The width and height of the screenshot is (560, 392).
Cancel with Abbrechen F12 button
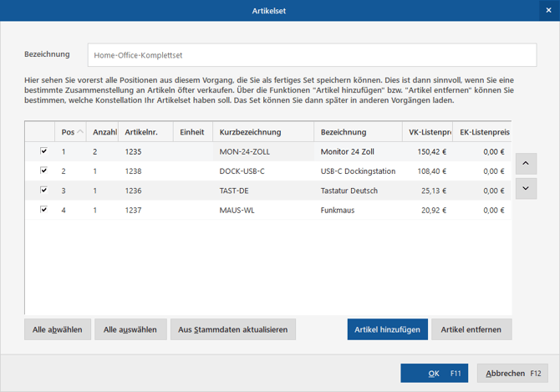click(512, 373)
